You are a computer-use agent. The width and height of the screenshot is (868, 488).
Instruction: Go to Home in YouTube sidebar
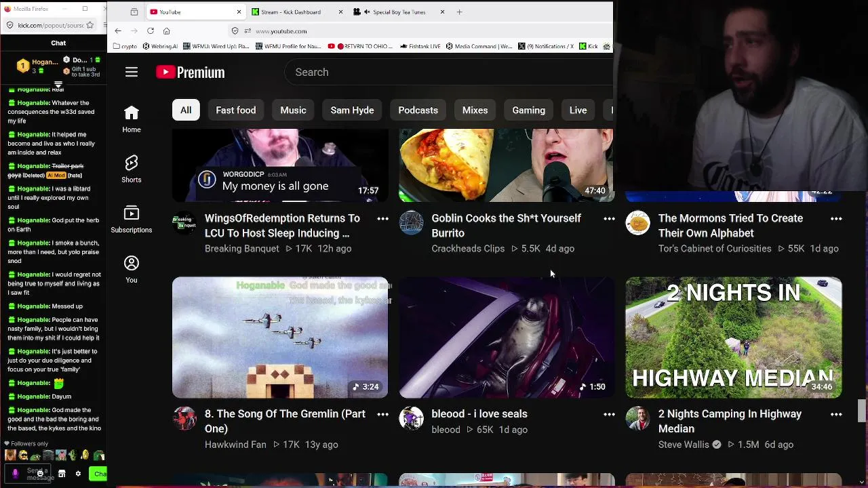(x=132, y=119)
